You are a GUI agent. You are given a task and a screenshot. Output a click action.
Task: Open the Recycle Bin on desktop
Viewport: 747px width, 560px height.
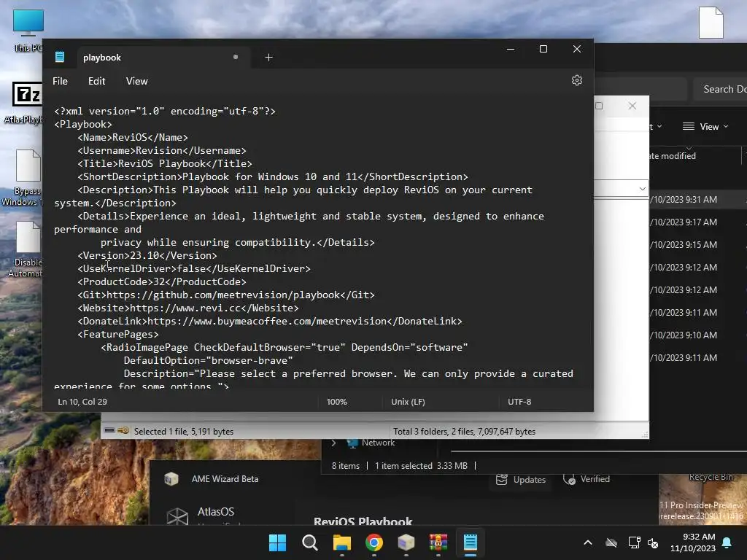click(711, 477)
